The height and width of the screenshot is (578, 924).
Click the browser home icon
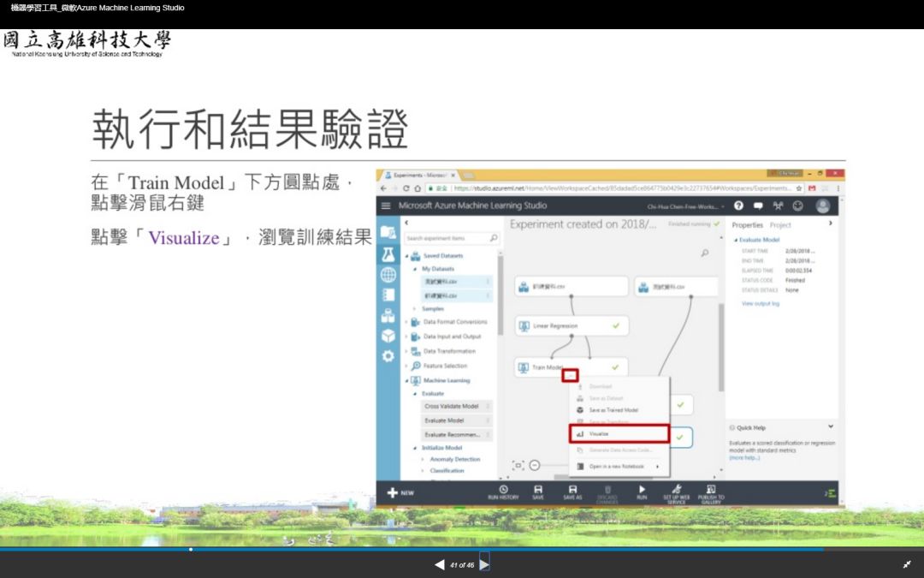pyautogui.click(x=418, y=188)
